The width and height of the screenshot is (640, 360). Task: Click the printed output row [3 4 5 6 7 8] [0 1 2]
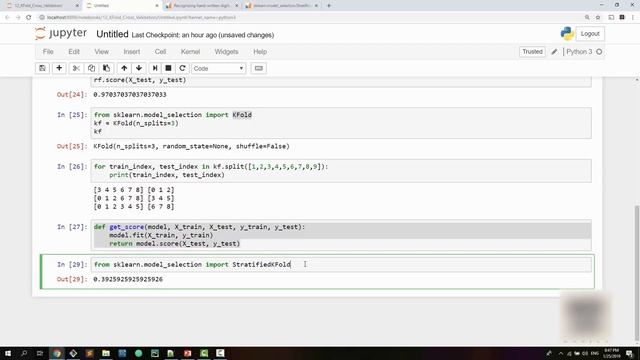point(134,190)
